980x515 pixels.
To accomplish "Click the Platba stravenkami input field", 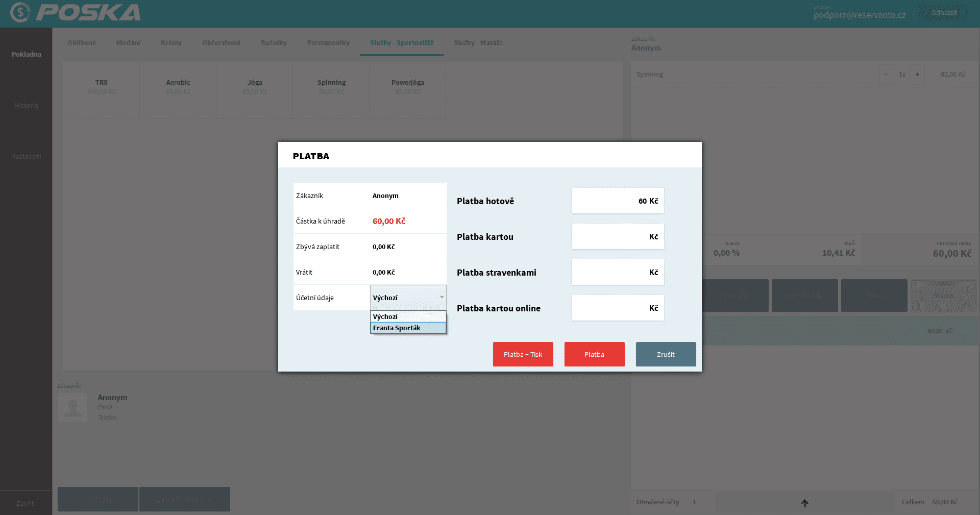I will [x=617, y=273].
